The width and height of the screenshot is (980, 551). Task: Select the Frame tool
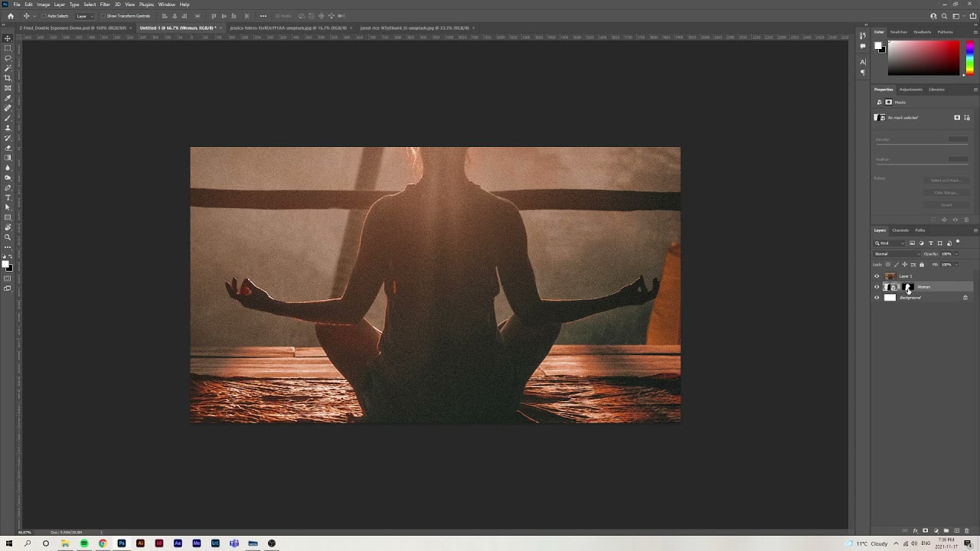pos(8,87)
